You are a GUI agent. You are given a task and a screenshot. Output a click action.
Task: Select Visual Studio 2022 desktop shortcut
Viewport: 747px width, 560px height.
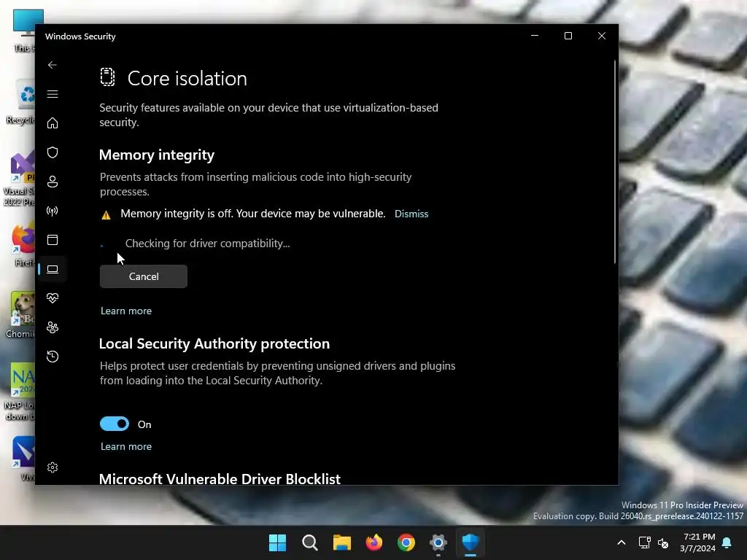(19, 179)
